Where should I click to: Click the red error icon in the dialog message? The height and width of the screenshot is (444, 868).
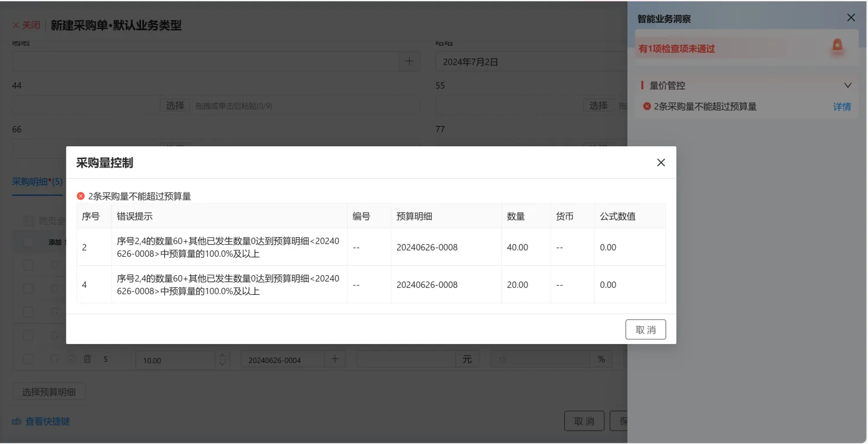80,196
